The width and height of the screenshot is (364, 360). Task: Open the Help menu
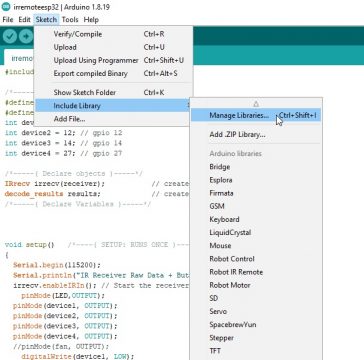click(91, 20)
